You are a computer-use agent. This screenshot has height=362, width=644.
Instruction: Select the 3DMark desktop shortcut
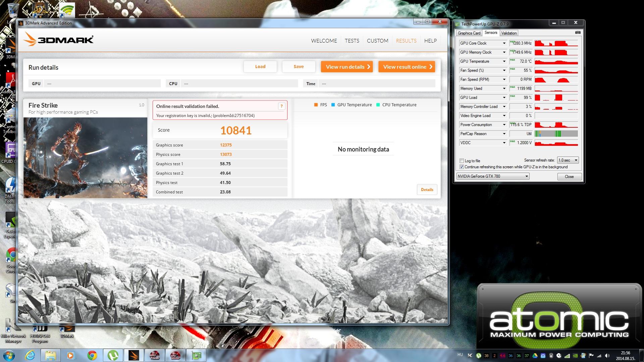pos(67,331)
